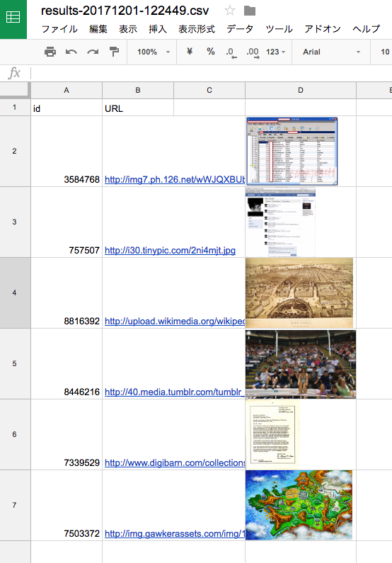
Task: Format as currency with ¥ button
Action: coord(190,52)
